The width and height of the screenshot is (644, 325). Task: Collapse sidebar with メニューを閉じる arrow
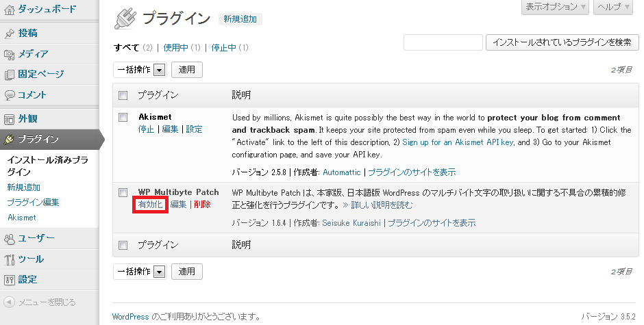pos(9,302)
